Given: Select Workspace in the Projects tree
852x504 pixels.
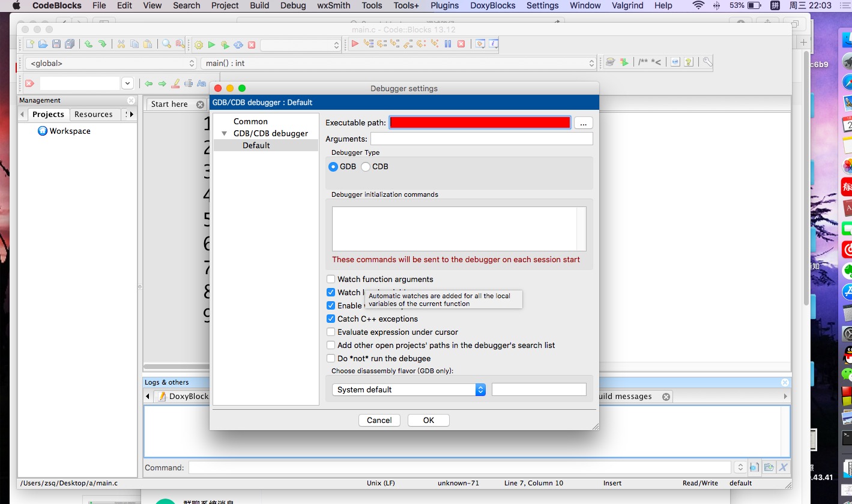Looking at the screenshot, I should [x=64, y=131].
